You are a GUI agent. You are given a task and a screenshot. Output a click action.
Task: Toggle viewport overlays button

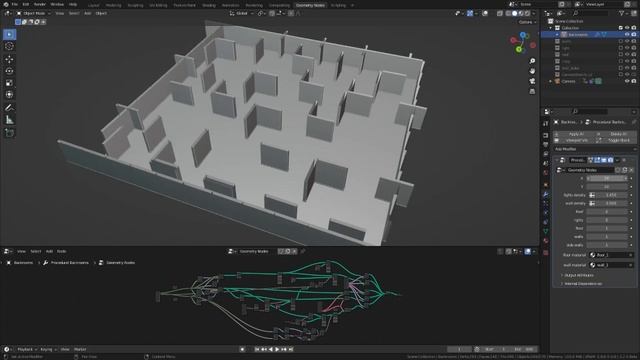click(485, 13)
